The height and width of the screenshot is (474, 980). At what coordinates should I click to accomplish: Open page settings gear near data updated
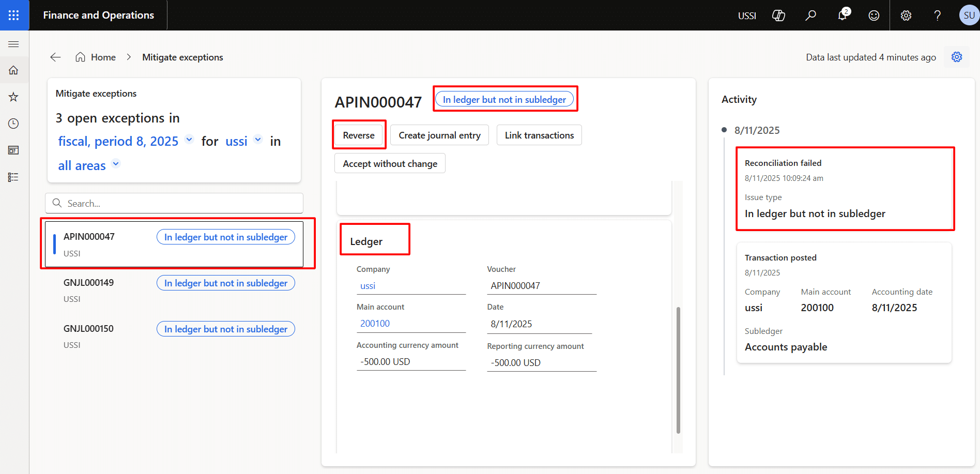[x=957, y=57]
